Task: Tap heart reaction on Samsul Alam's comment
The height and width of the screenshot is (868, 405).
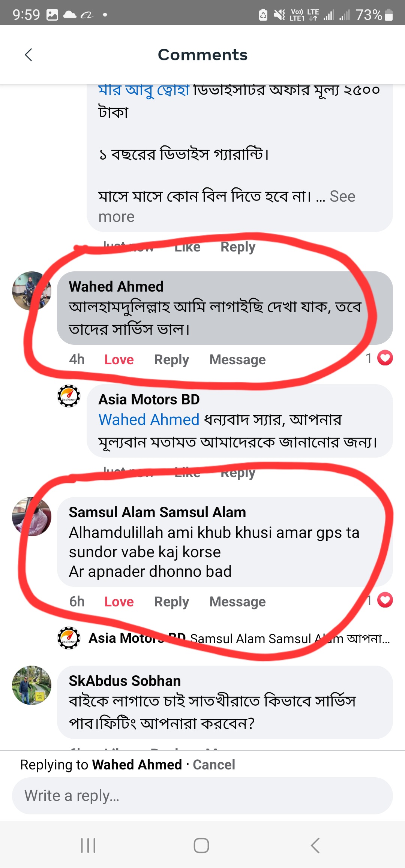Action: coord(385,600)
